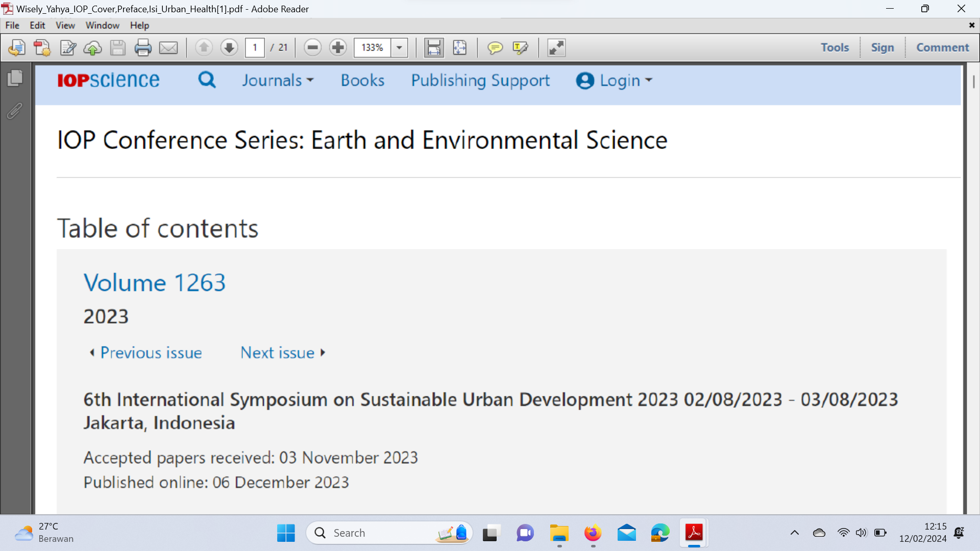This screenshot has width=980, height=551.
Task: Click the notifications bell tray icon
Action: [959, 533]
